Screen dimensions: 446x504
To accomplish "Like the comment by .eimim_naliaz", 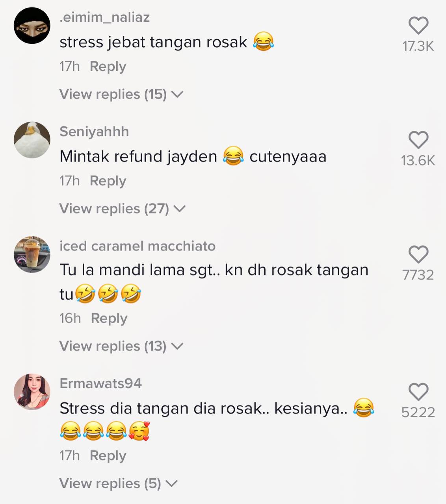I will pyautogui.click(x=418, y=26).
